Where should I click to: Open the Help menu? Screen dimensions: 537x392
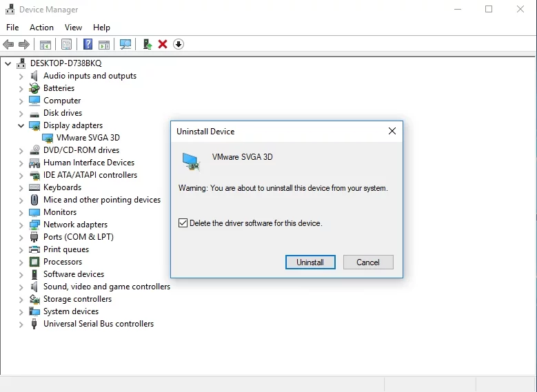tap(101, 28)
